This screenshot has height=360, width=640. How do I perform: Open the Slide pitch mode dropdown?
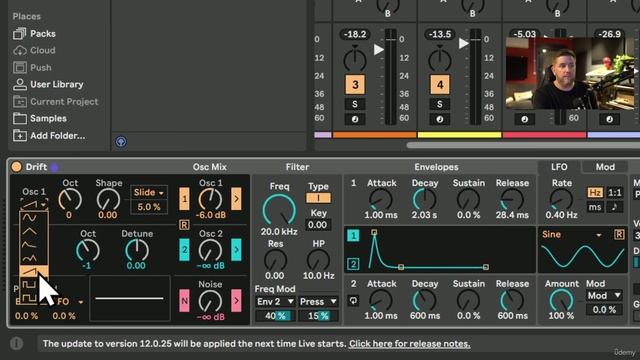pyautogui.click(x=149, y=192)
